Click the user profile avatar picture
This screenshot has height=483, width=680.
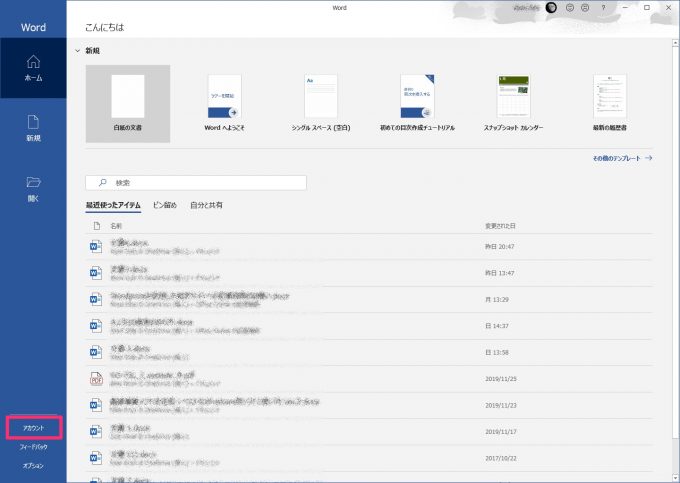551,8
